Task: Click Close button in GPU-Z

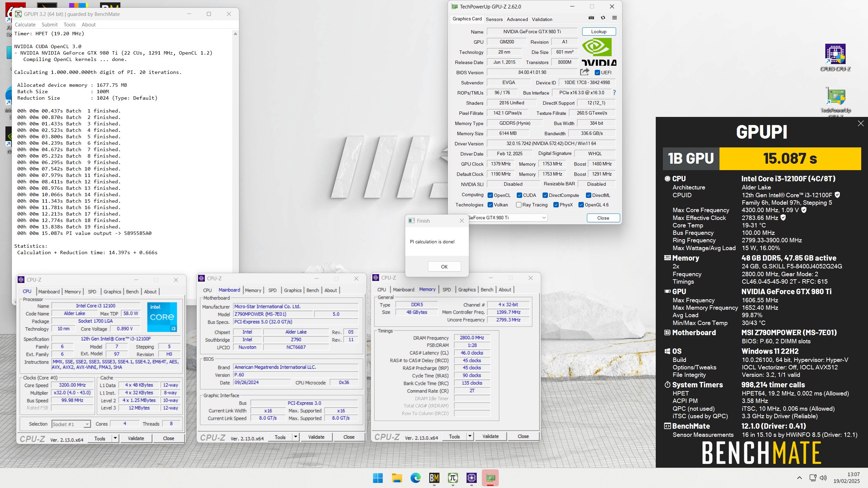Action: tap(603, 218)
